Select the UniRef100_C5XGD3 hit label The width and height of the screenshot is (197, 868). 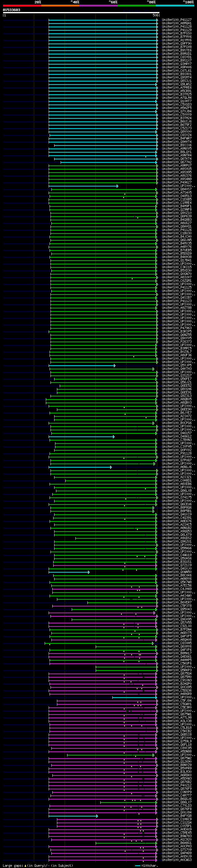coord(176,104)
